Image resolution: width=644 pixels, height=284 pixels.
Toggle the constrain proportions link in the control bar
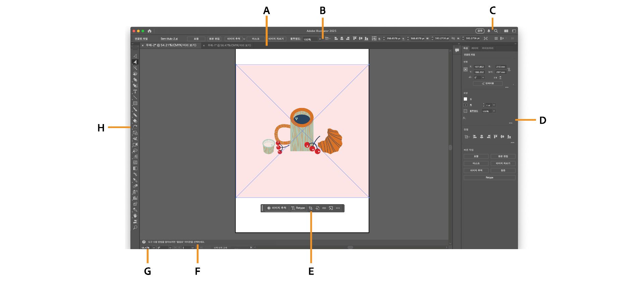click(453, 39)
